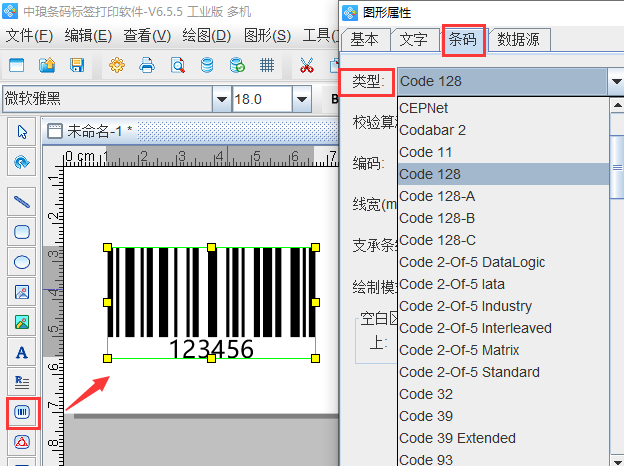Click the scissors cut icon

(x=307, y=66)
